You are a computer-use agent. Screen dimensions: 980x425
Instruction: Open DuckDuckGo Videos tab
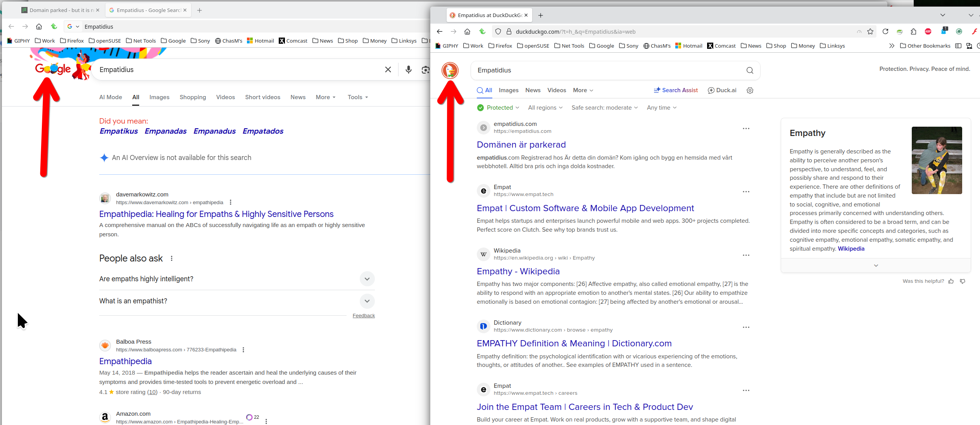point(556,90)
